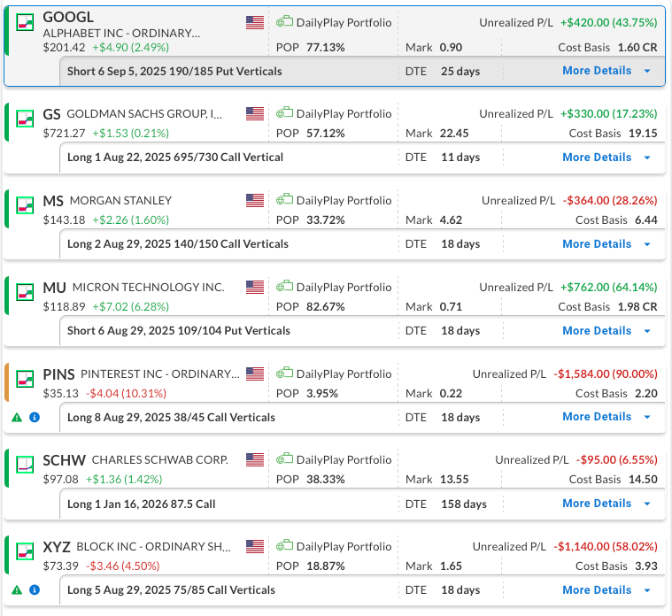Select the MS ticker symbol

tap(53, 201)
